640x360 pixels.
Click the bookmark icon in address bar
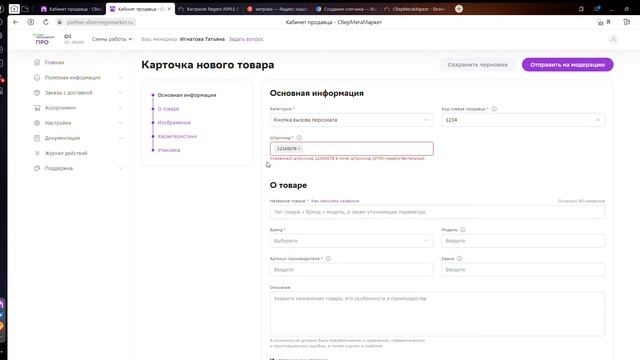pyautogui.click(x=608, y=22)
